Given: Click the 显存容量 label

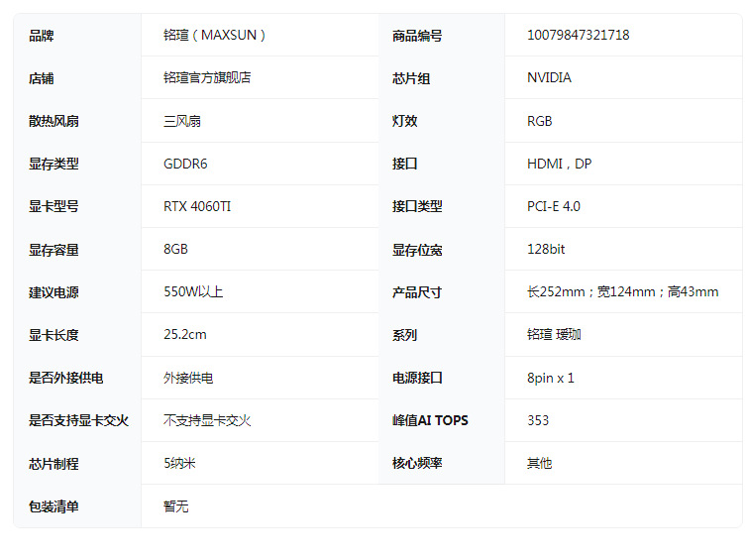Looking at the screenshot, I should 53,250.
